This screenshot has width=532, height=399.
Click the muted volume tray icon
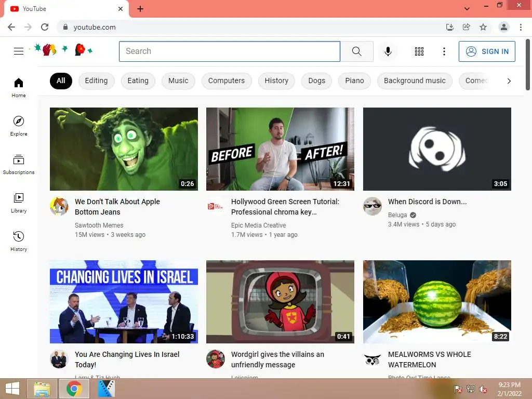tap(483, 389)
